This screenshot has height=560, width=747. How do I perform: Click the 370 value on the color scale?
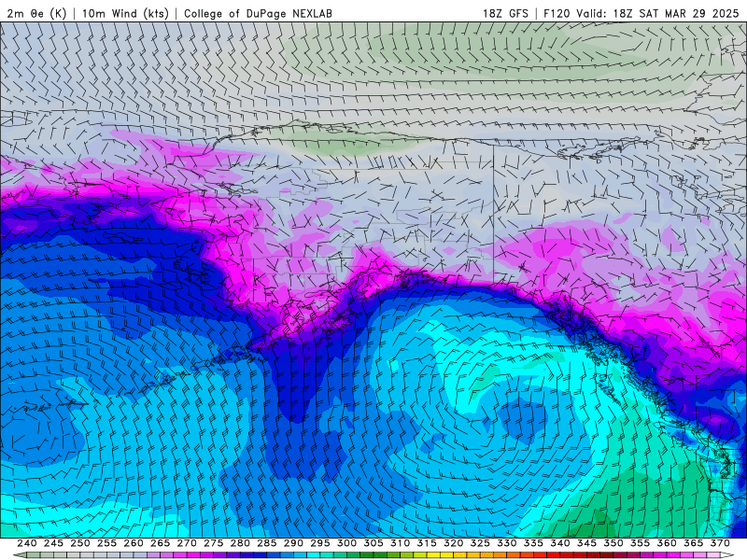720,543
